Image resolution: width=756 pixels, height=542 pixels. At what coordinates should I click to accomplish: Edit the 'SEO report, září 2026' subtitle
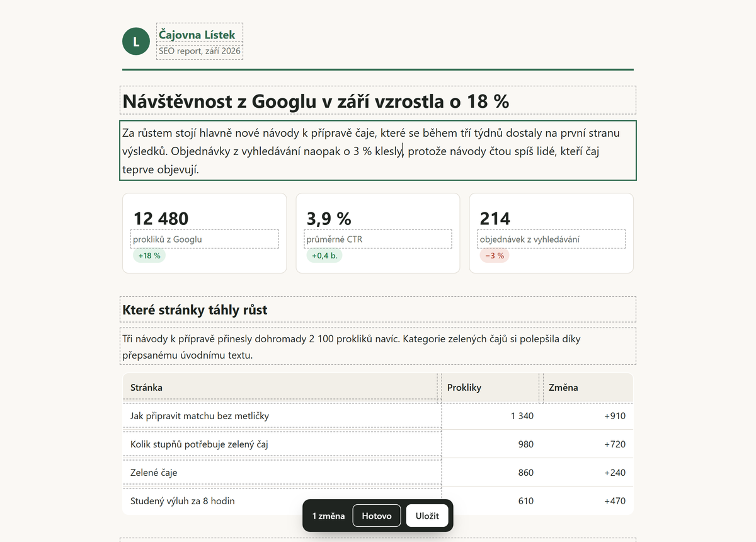tap(200, 51)
